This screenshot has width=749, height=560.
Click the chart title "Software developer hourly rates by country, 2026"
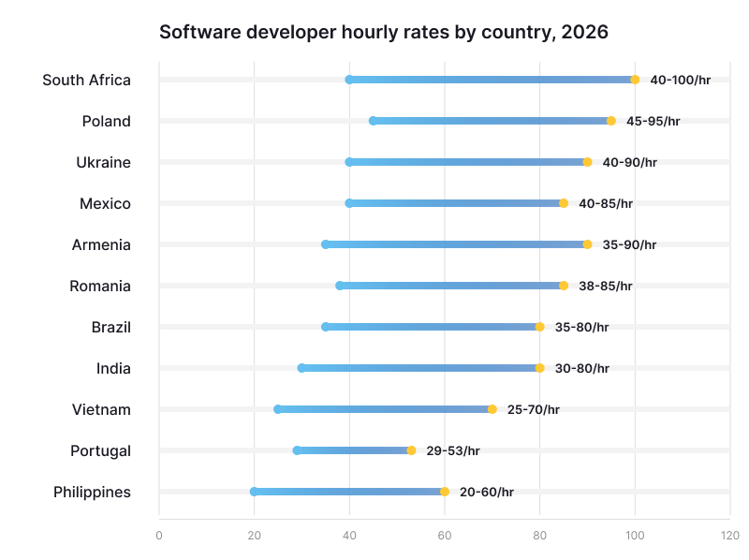[384, 33]
